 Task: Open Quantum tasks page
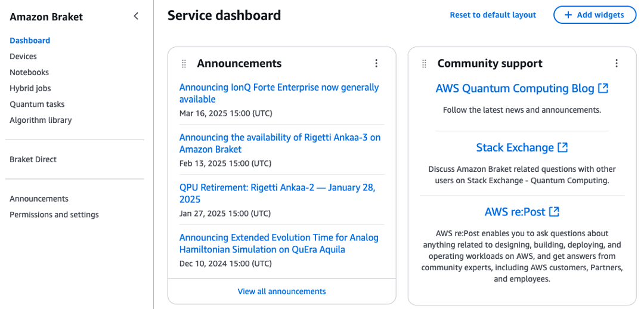coord(37,104)
